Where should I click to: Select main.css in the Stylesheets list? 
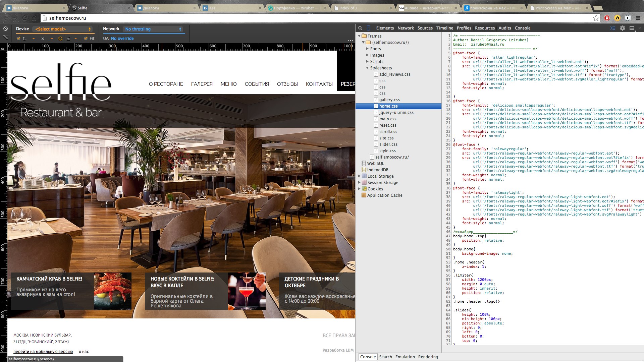click(387, 119)
